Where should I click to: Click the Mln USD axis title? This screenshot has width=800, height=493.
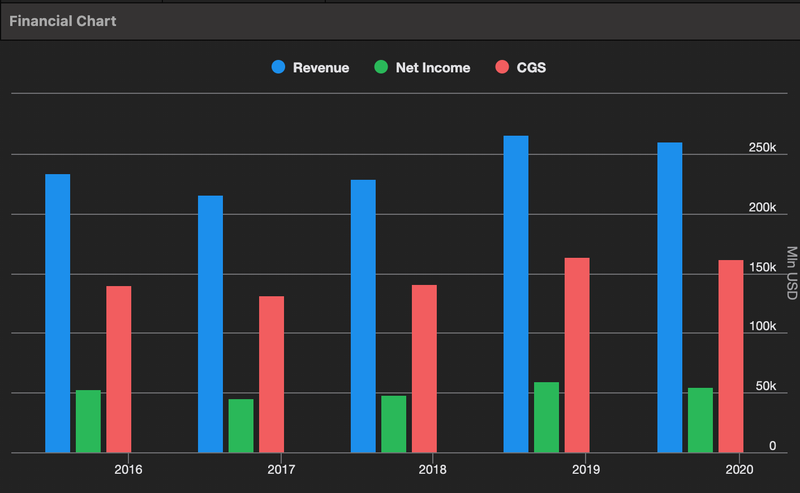[791, 273]
